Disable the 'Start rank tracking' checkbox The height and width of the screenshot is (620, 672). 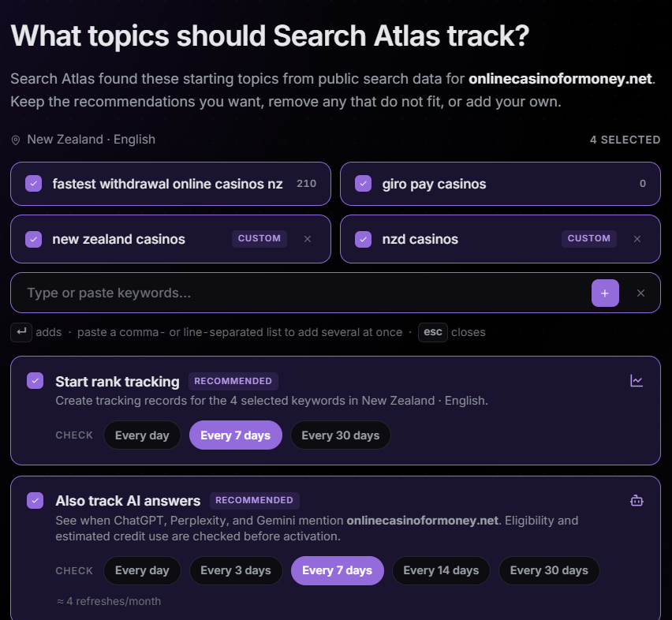35,380
